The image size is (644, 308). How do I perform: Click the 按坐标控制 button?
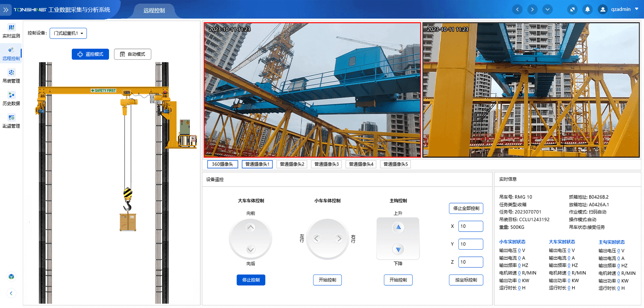click(466, 280)
